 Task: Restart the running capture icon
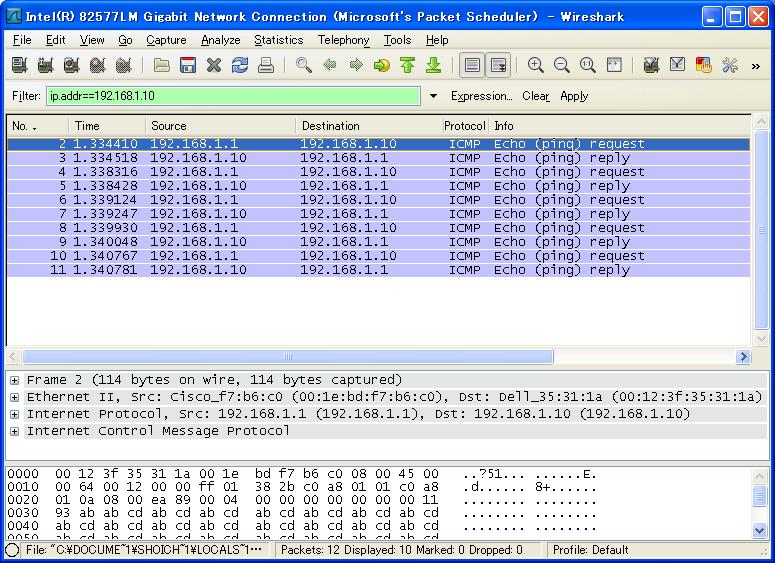124,65
